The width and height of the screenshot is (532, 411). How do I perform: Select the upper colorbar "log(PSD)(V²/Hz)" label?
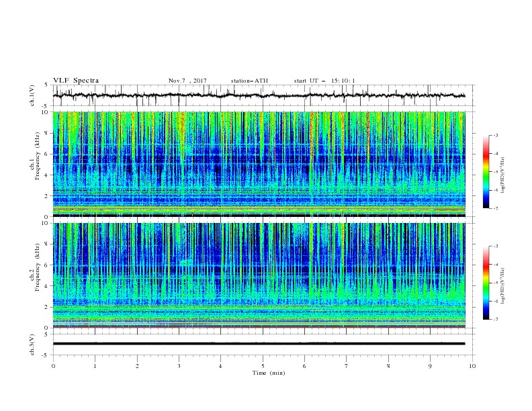point(503,175)
